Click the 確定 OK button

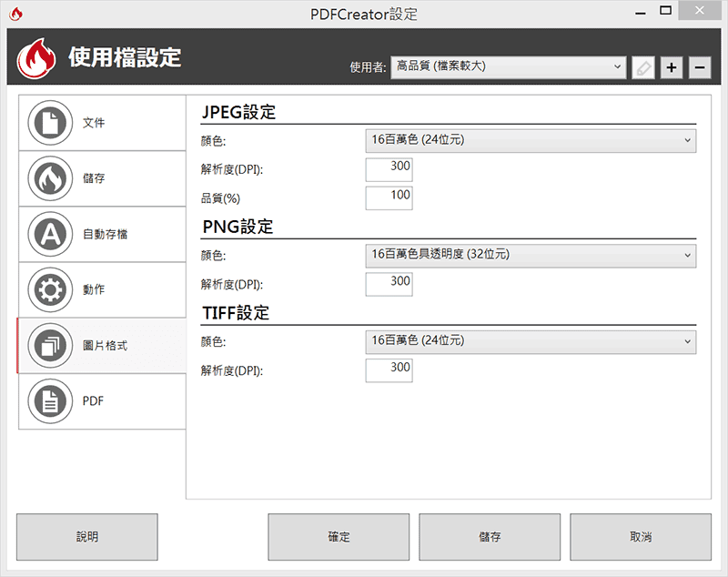tap(339, 537)
